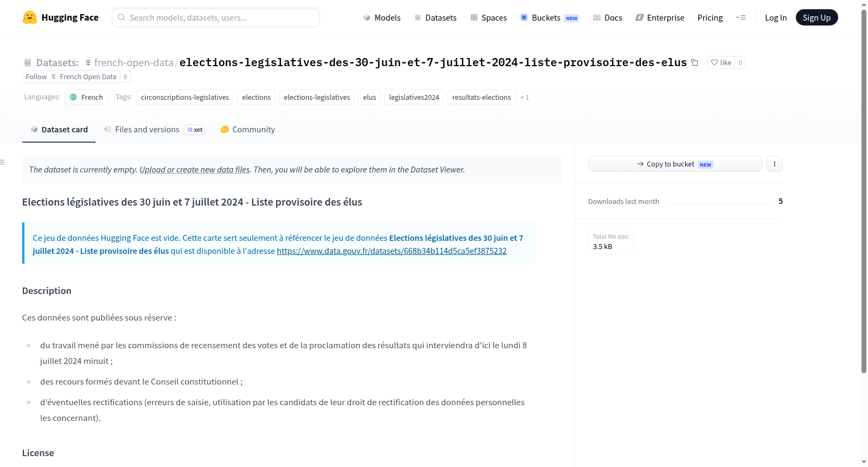Copy dataset name with clipboard icon

pyautogui.click(x=694, y=62)
